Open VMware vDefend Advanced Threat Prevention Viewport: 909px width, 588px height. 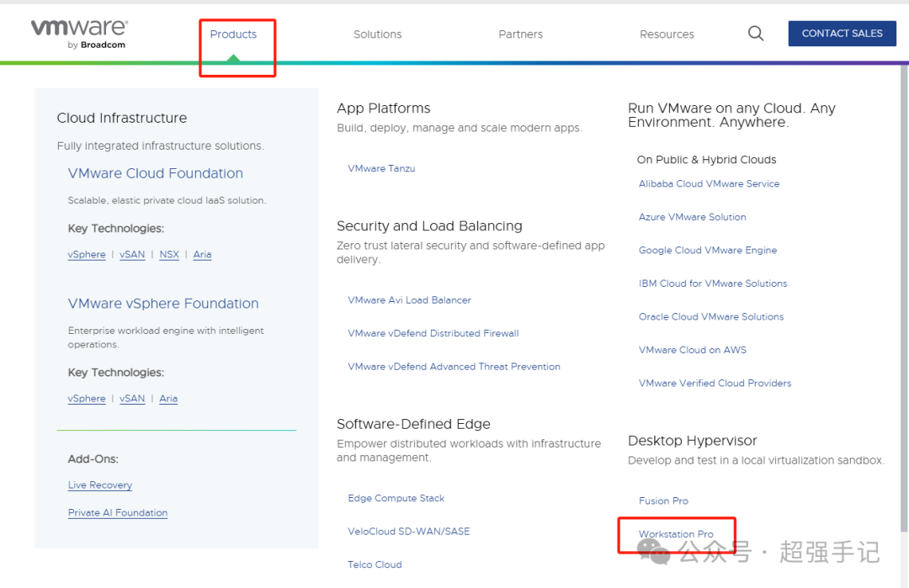(454, 367)
